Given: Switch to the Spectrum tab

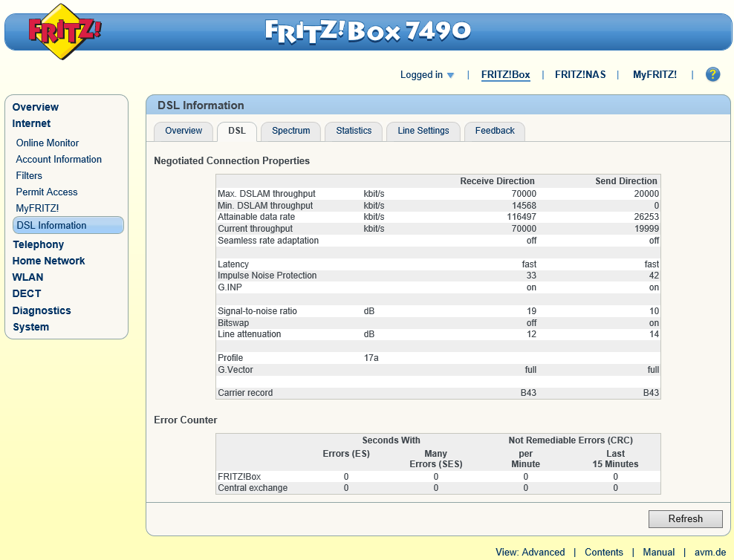Looking at the screenshot, I should pyautogui.click(x=290, y=131).
